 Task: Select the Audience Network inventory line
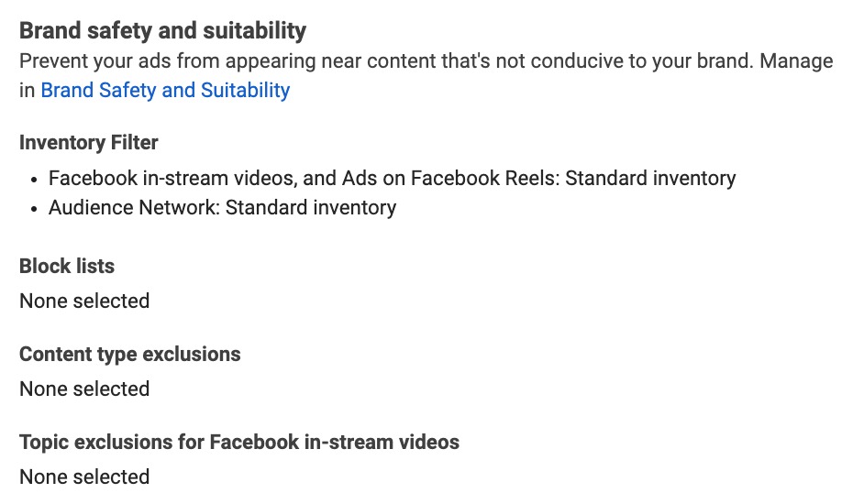click(x=222, y=208)
